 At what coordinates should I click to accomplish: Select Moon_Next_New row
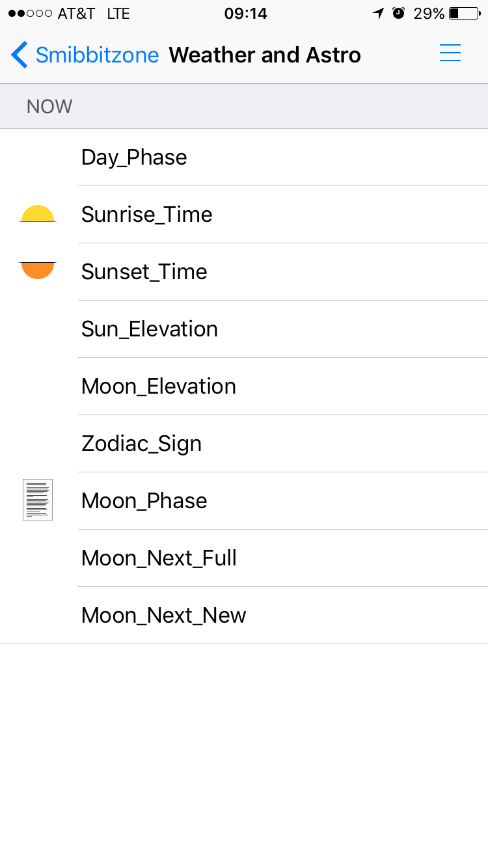coord(164,616)
